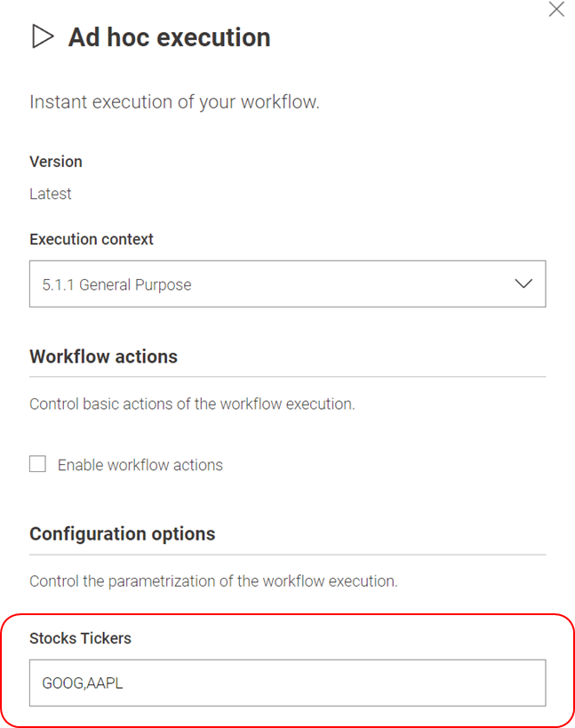The height and width of the screenshot is (728, 575).
Task: Click the parametrization description text
Action: [213, 581]
